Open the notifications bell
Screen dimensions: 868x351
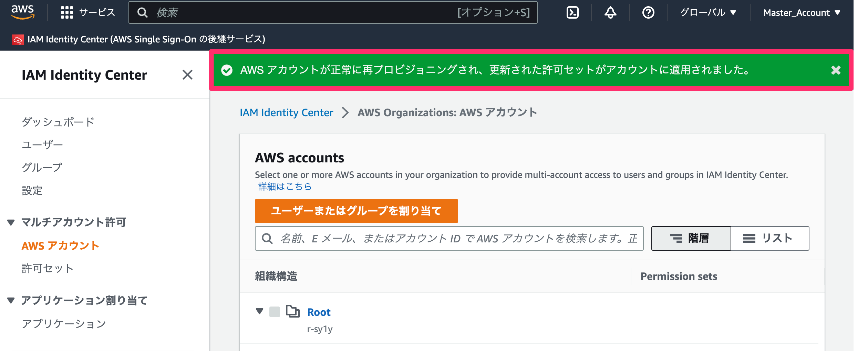(610, 13)
